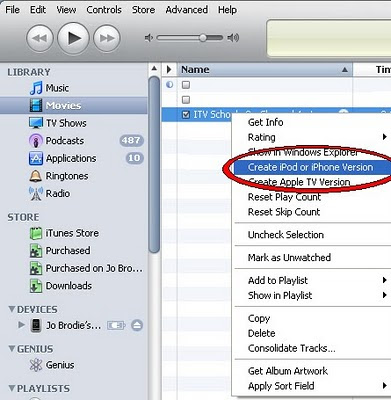Eject Jo Brodie's device
This screenshot has width=391, height=400.
tap(137, 325)
